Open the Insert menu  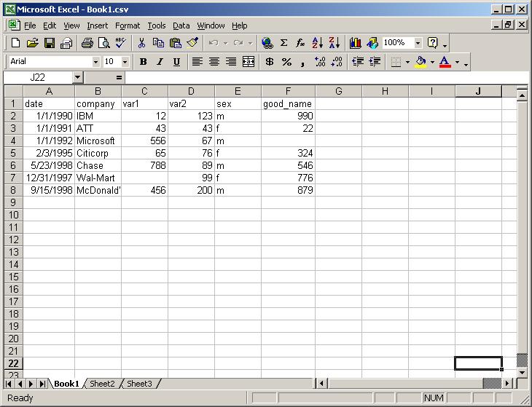click(x=97, y=25)
